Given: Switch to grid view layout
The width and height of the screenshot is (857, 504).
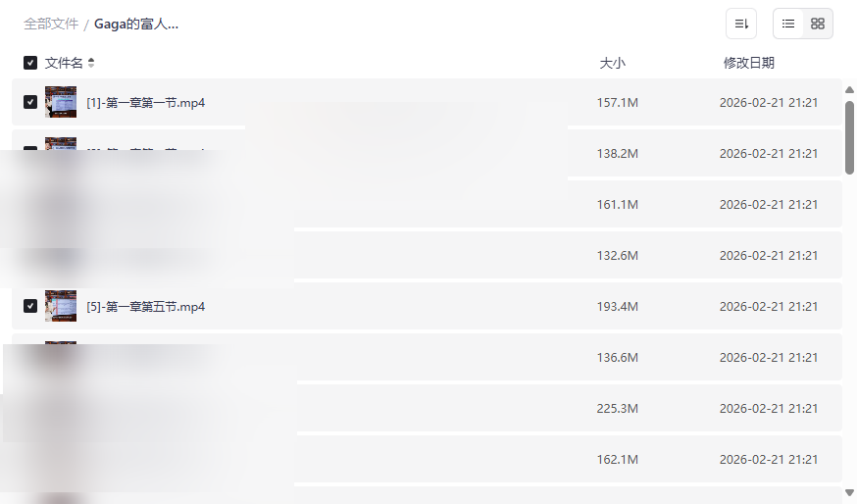Looking at the screenshot, I should [x=818, y=24].
